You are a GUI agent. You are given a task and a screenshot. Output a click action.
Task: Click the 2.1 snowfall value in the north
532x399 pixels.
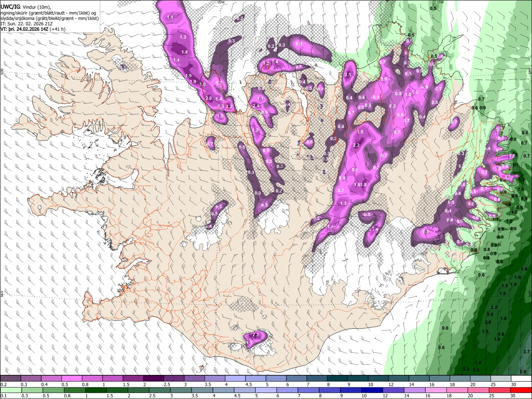(x=348, y=75)
